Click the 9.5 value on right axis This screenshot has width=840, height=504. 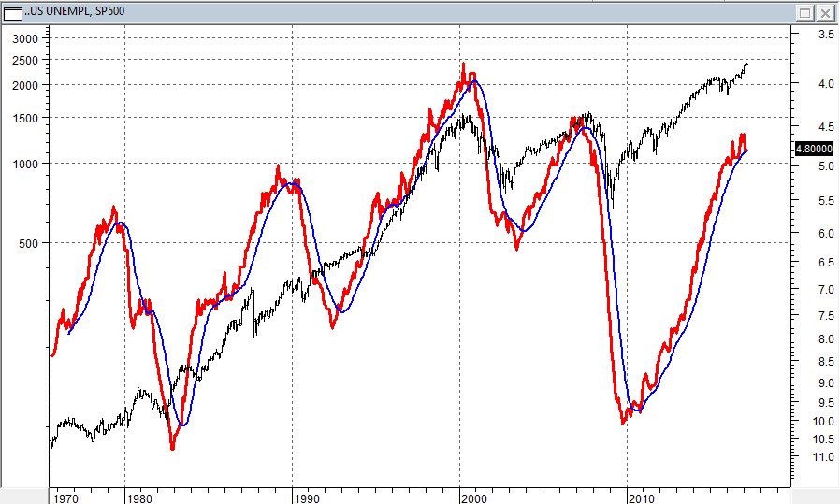827,403
